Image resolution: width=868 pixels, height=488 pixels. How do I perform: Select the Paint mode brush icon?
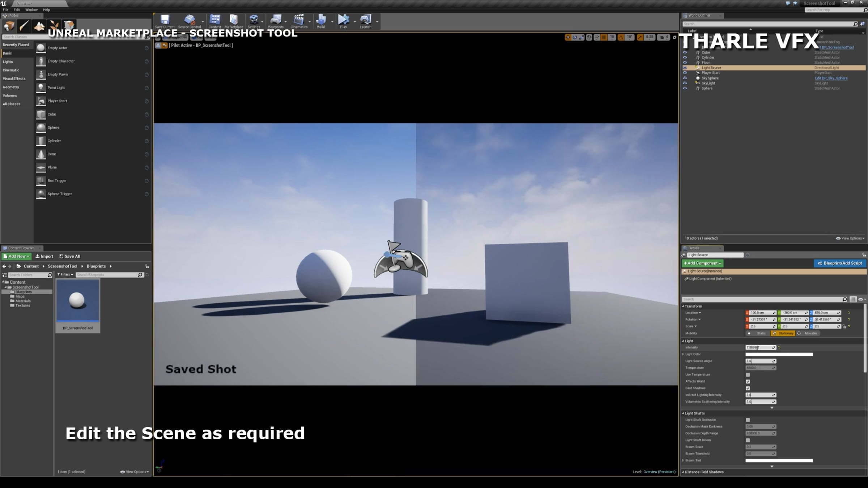point(24,26)
